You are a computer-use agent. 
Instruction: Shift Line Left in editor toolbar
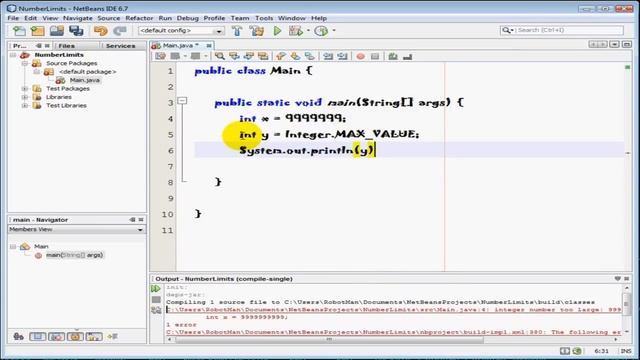[328, 56]
